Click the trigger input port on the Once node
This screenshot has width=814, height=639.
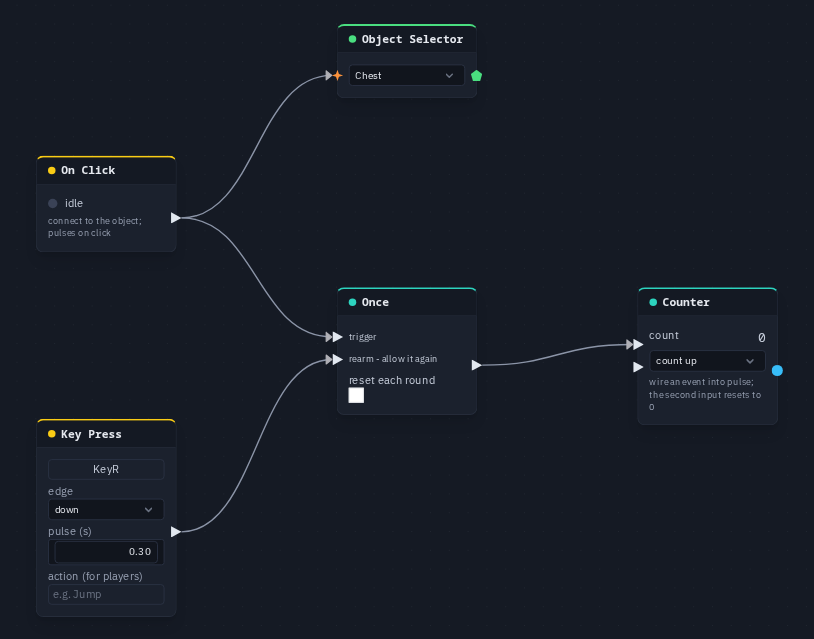[x=337, y=337]
